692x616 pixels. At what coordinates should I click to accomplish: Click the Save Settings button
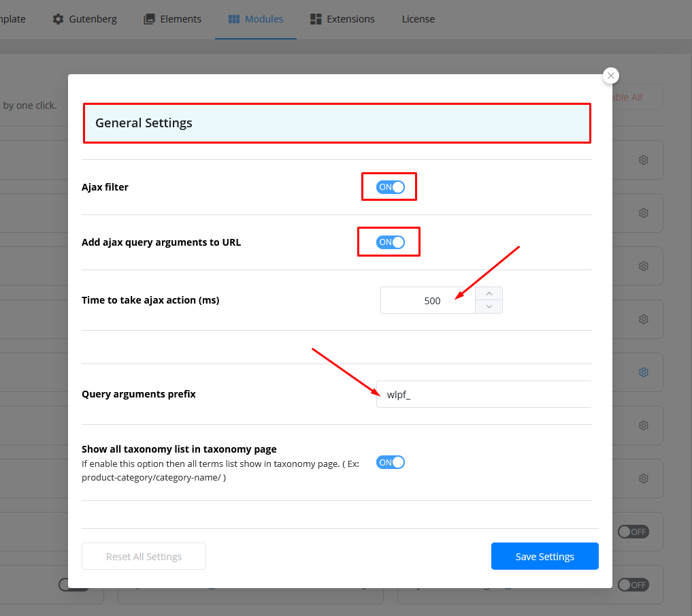click(544, 556)
